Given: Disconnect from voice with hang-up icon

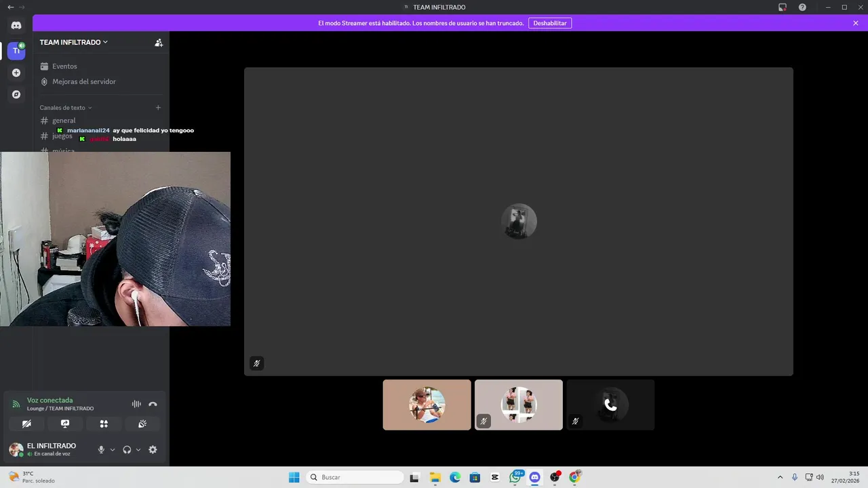Looking at the screenshot, I should tap(153, 404).
